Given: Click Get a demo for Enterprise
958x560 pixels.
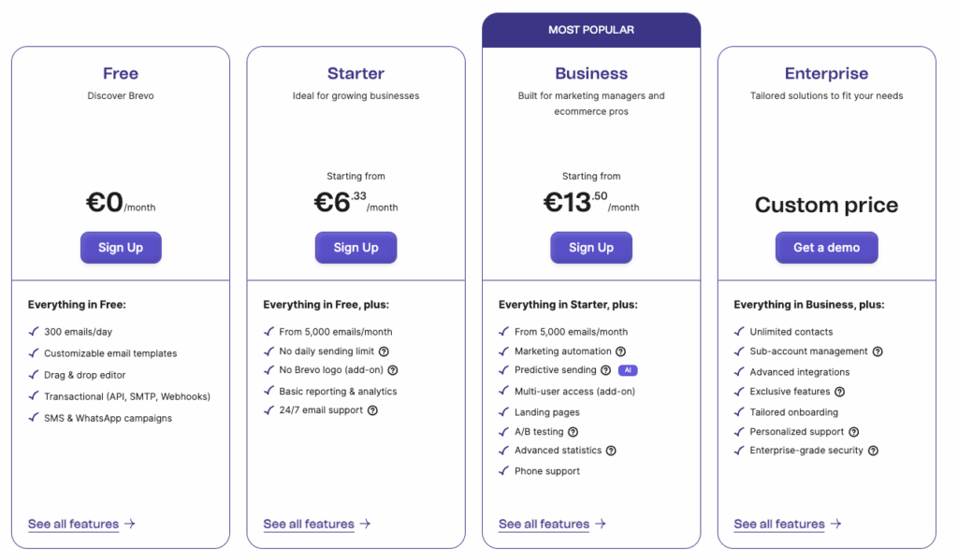Looking at the screenshot, I should 826,247.
